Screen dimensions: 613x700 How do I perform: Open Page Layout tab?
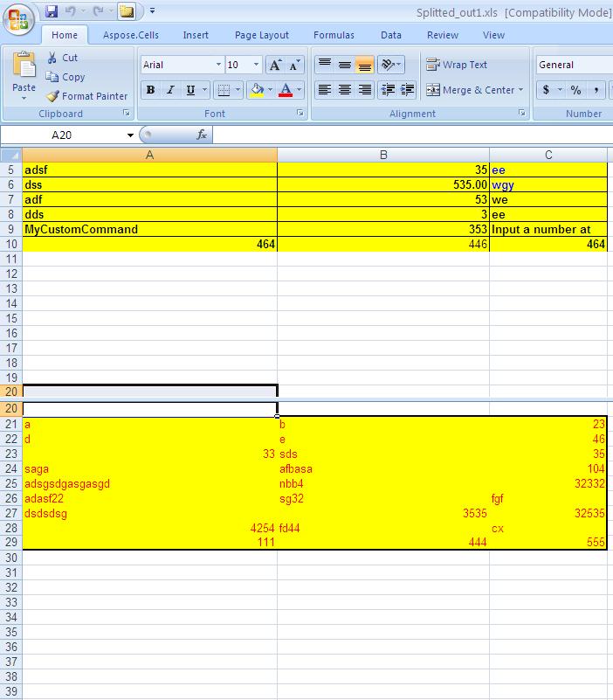262,35
